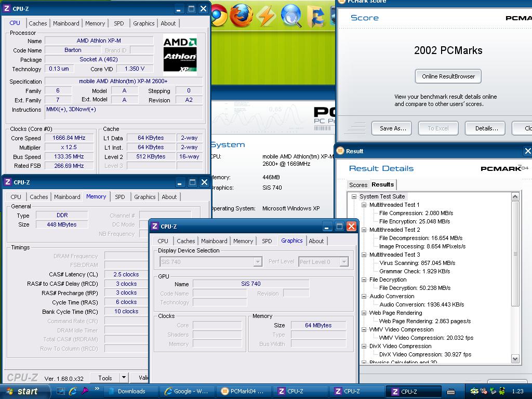Switch to the Downloads taskbar item

pos(130,391)
